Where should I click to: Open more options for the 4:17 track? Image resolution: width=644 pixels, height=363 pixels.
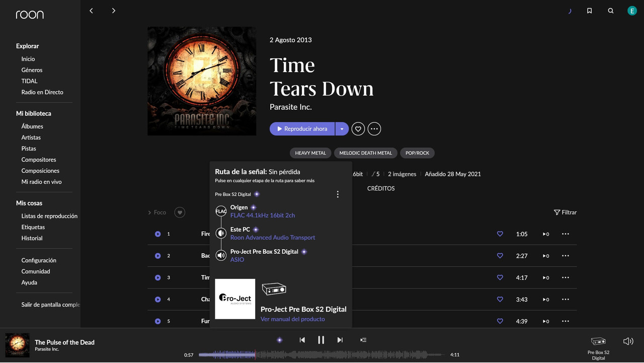(566, 277)
